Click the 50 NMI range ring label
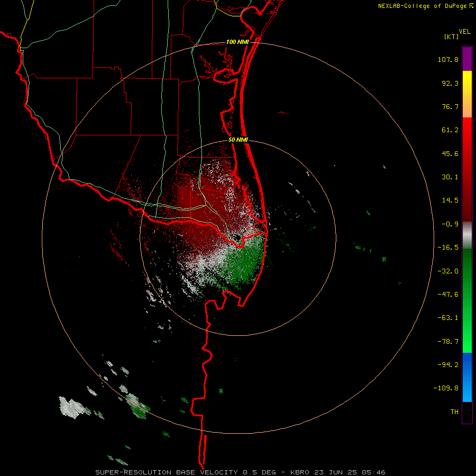 [x=239, y=140]
